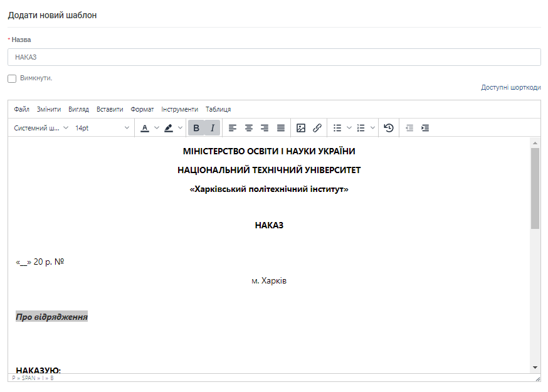The width and height of the screenshot is (548, 392).
Task: Tick the Вимкнути checkbox
Action: point(12,78)
